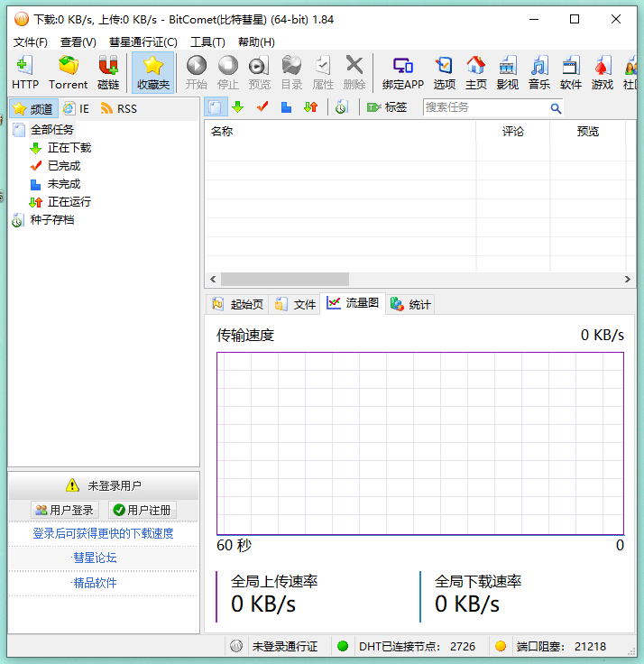Click the 删除 delete toolbar button

coord(354,72)
